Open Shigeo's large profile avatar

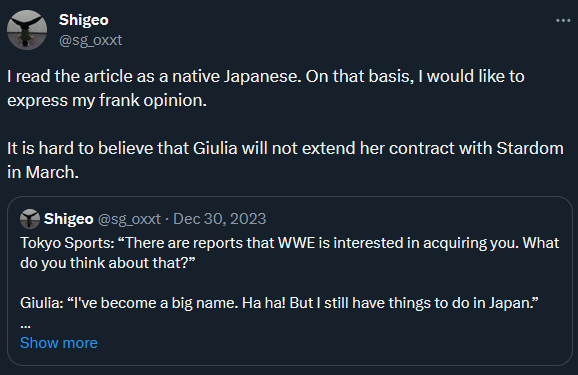click(27, 30)
